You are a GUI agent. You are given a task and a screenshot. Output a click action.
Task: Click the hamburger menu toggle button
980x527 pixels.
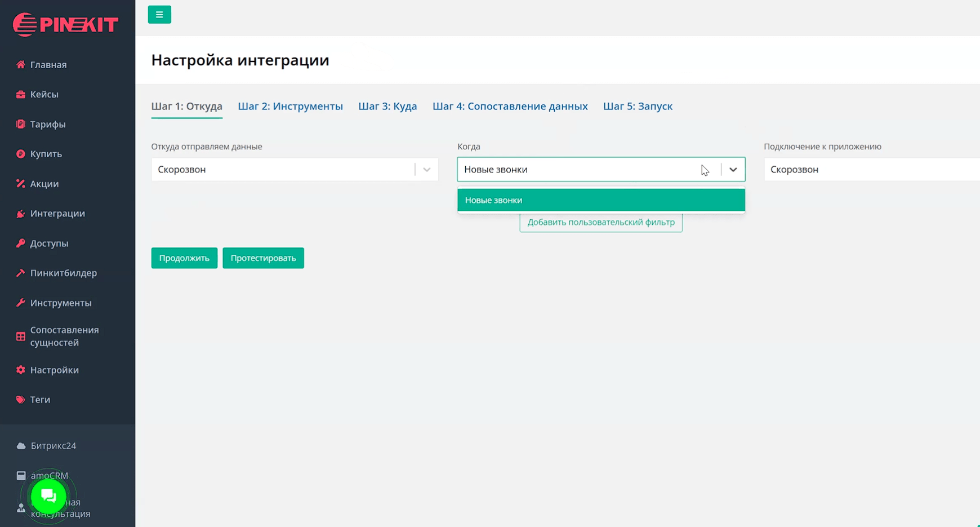tap(159, 15)
